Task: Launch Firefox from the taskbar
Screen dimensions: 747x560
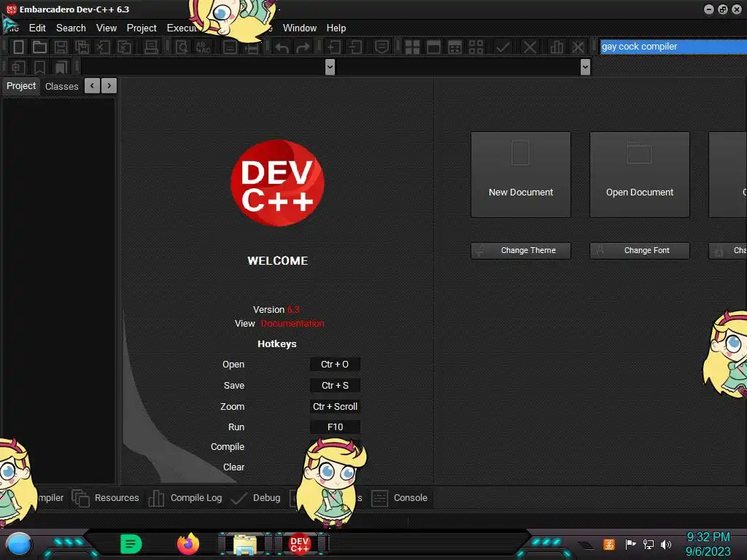Action: click(187, 544)
